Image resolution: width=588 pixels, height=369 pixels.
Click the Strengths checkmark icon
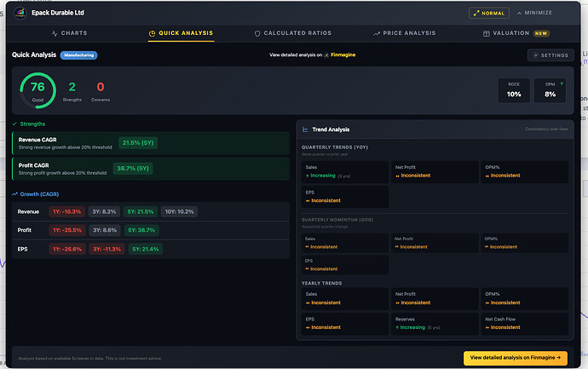coord(14,124)
